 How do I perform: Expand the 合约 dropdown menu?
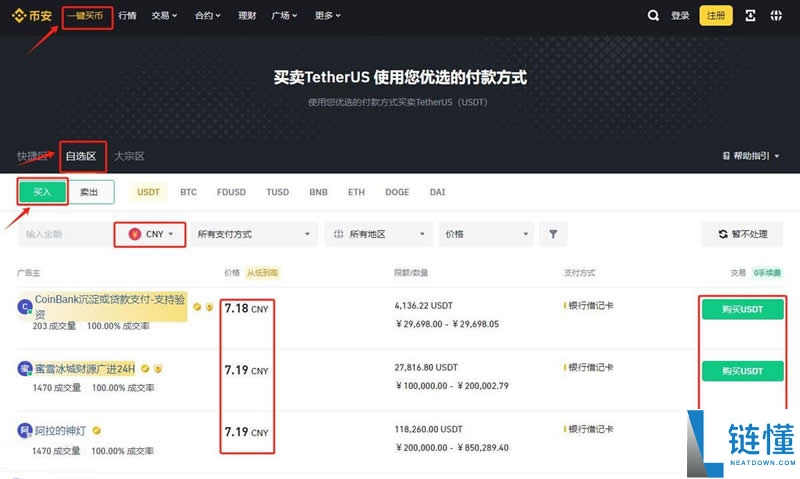tap(208, 16)
